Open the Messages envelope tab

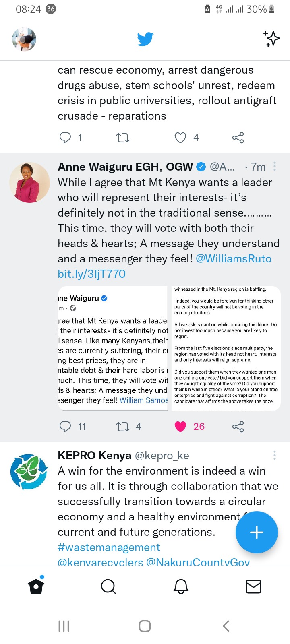[x=253, y=586]
